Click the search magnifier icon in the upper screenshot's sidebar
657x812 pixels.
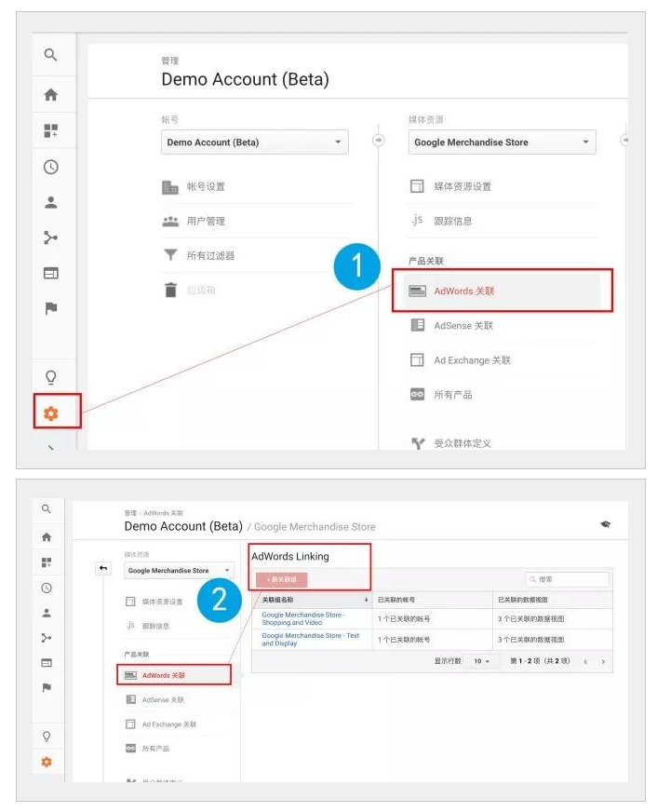(51, 55)
